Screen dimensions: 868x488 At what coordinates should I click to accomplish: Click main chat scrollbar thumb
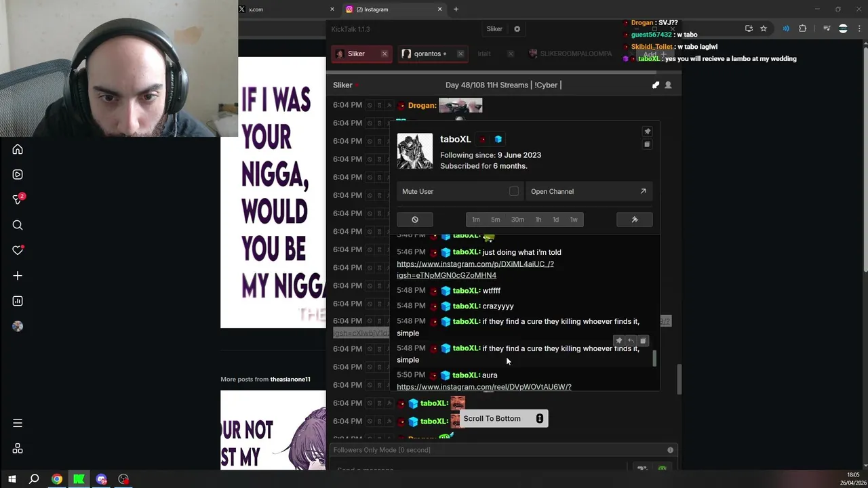pos(679,380)
